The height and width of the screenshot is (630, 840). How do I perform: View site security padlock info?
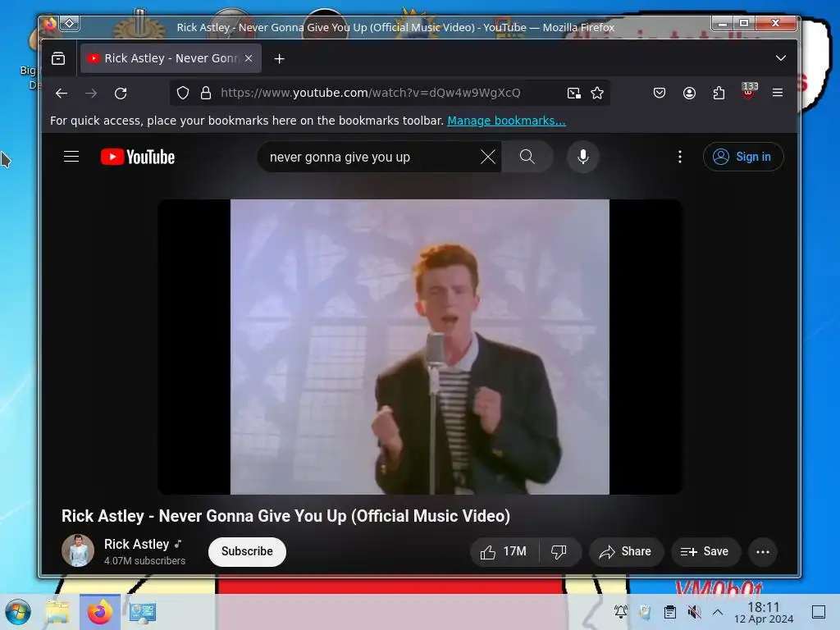(x=206, y=93)
